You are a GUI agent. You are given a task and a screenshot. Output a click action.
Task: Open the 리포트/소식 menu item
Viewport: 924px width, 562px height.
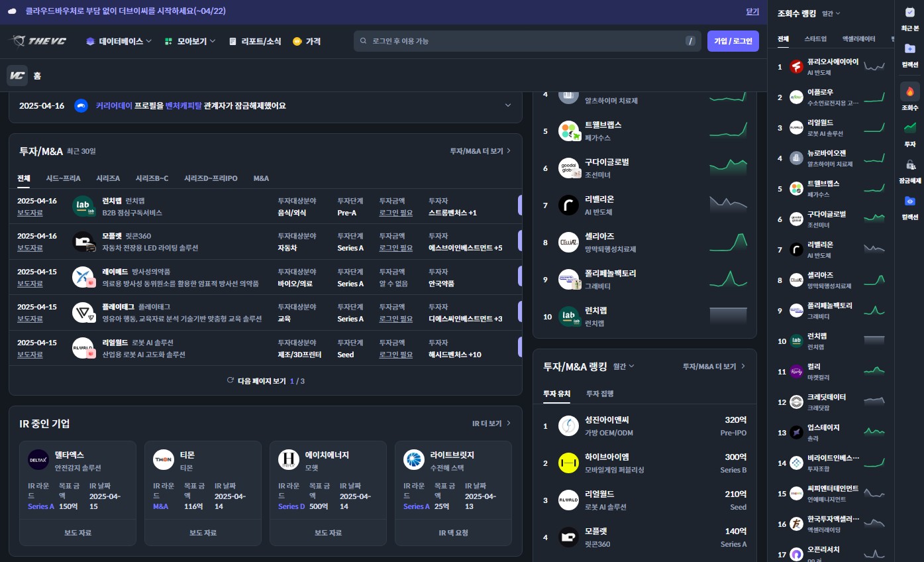[255, 41]
